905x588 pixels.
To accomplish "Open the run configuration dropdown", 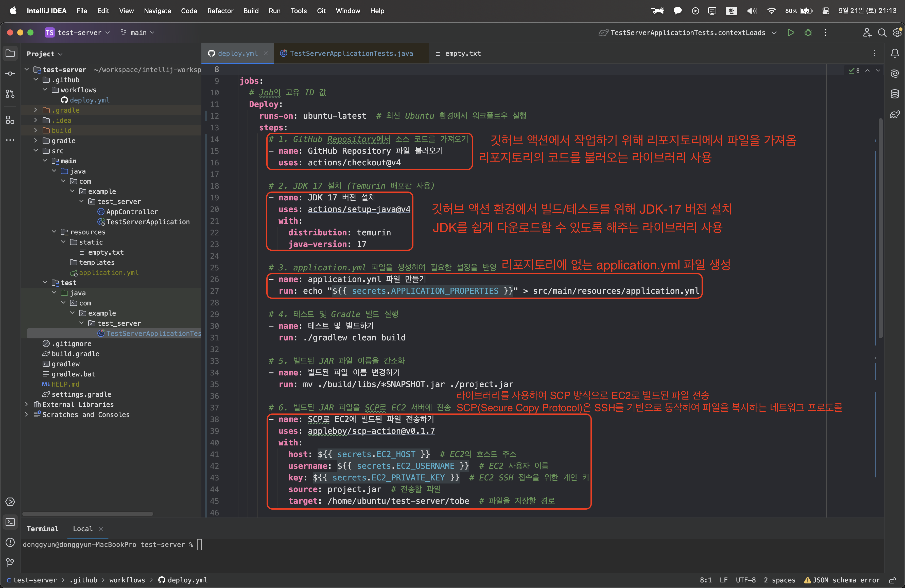I will (688, 33).
